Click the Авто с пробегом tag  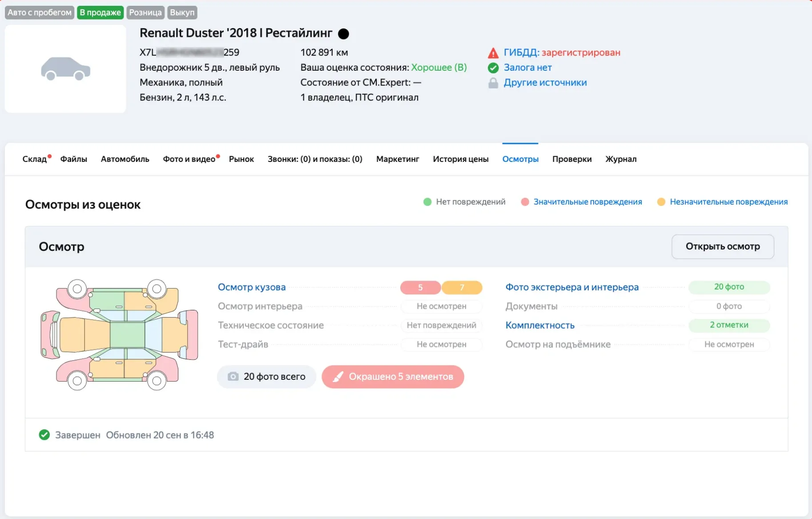point(40,12)
